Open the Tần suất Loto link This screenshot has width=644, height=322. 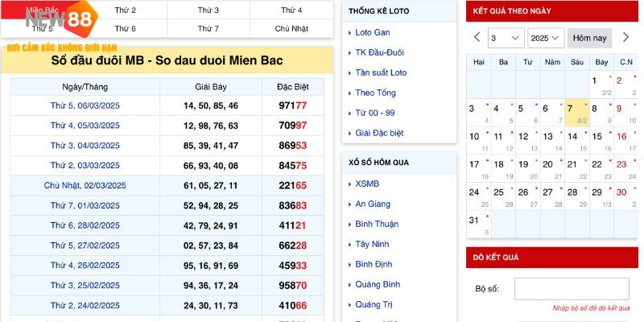(x=381, y=72)
